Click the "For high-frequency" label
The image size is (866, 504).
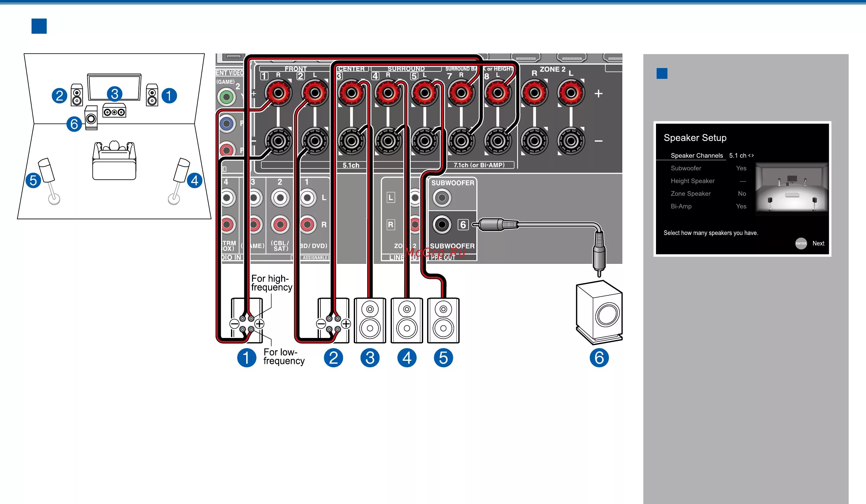pyautogui.click(x=272, y=283)
